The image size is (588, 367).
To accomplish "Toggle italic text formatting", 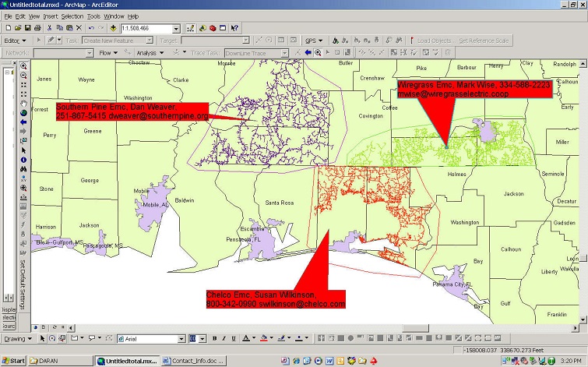I will tap(224, 339).
